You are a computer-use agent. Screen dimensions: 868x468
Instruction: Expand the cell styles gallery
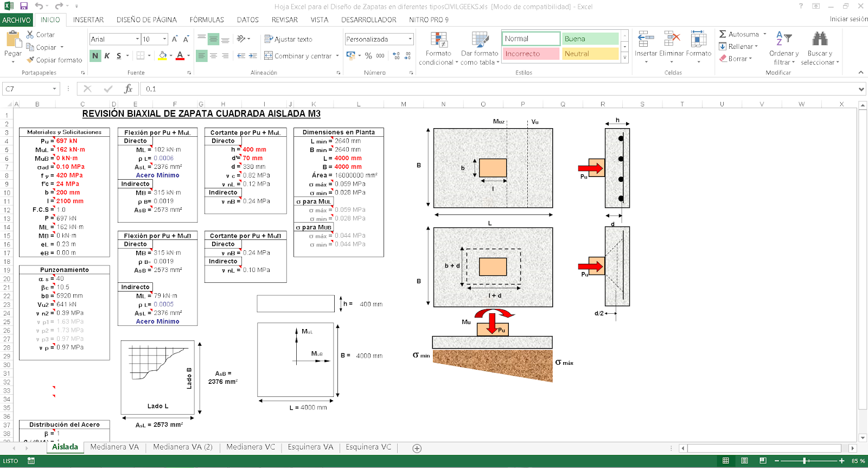click(625, 57)
